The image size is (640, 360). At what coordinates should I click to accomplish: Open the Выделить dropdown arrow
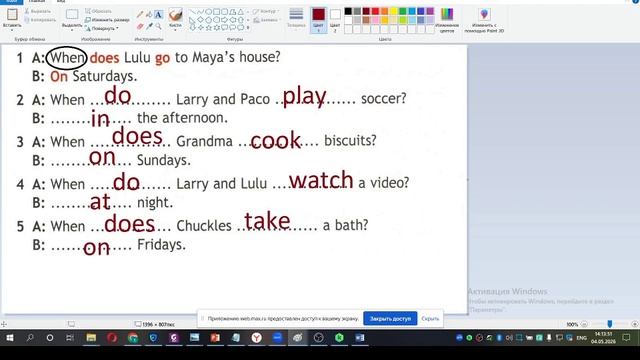(x=72, y=30)
